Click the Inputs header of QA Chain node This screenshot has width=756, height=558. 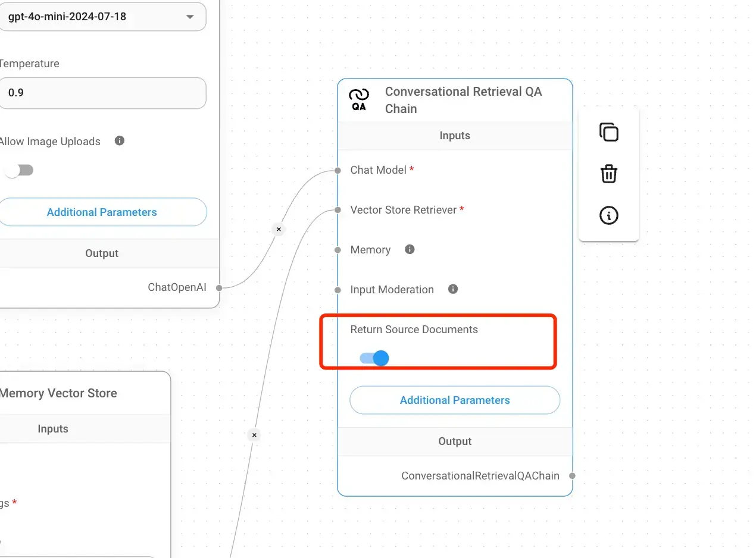(x=455, y=136)
